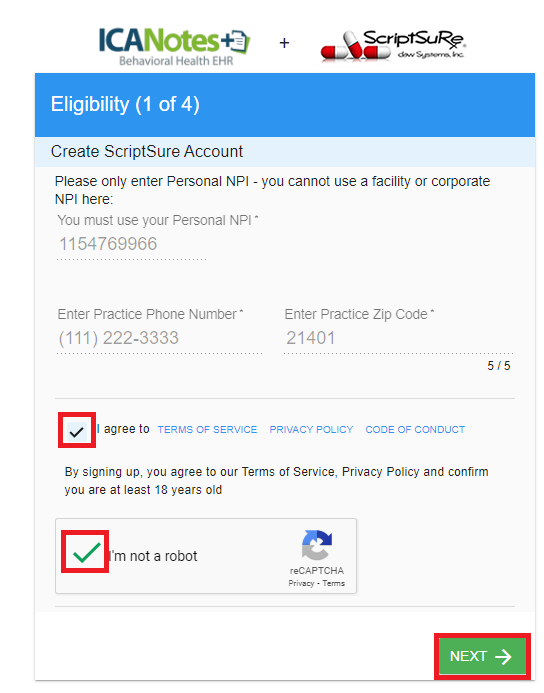544x693 pixels.
Task: Click the ScriptSure pill capsule logo
Action: (x=393, y=46)
